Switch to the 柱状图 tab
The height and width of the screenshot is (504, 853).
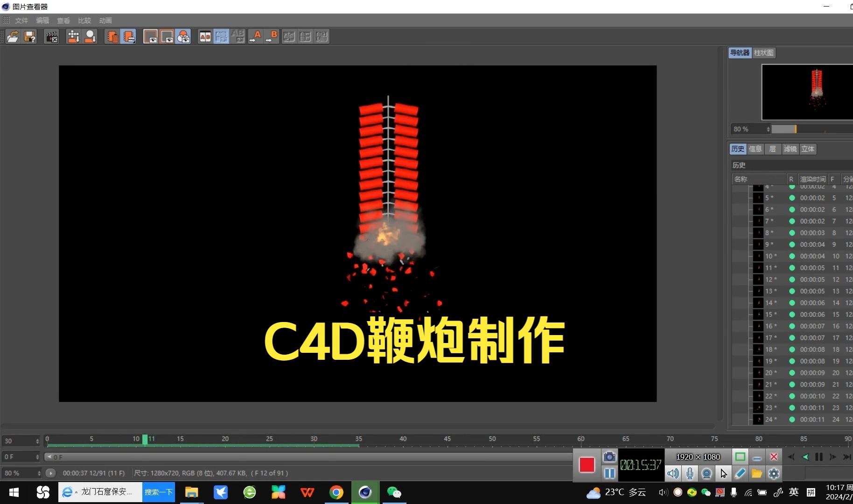pyautogui.click(x=763, y=53)
